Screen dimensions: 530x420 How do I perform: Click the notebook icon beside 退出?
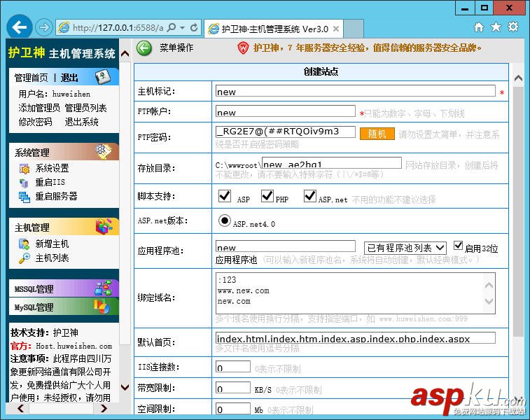102,77
